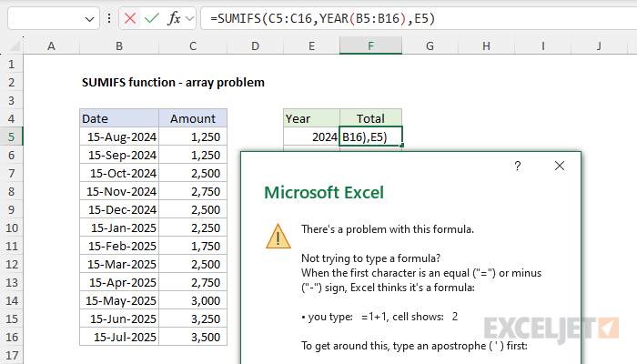The image size is (637, 364).
Task: Select row 17 header
Action: (11, 356)
